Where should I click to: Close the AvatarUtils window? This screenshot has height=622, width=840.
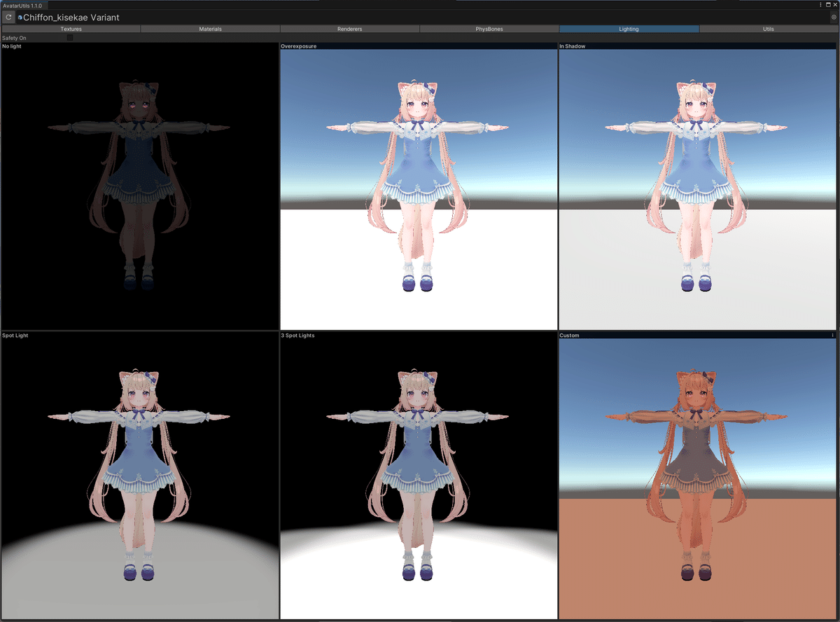(x=834, y=5)
